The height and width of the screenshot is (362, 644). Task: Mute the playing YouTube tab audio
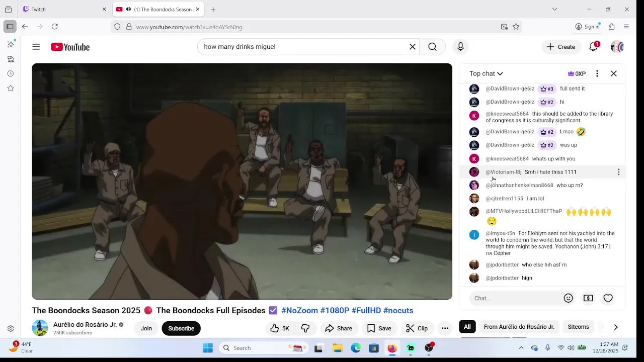click(x=128, y=9)
